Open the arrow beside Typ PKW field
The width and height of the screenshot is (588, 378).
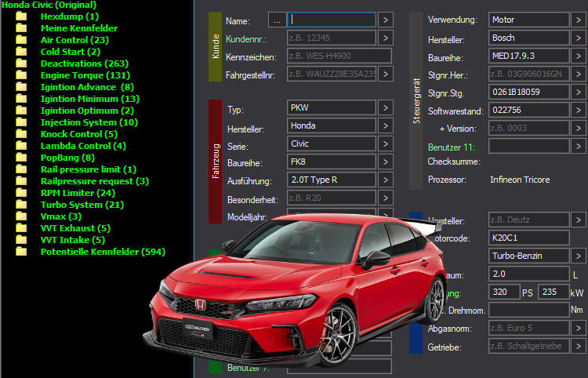pyautogui.click(x=386, y=107)
